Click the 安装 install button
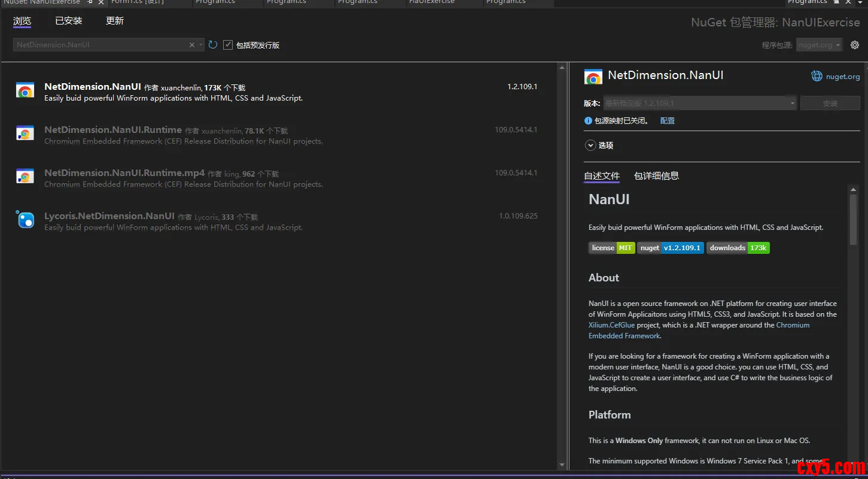 830,104
